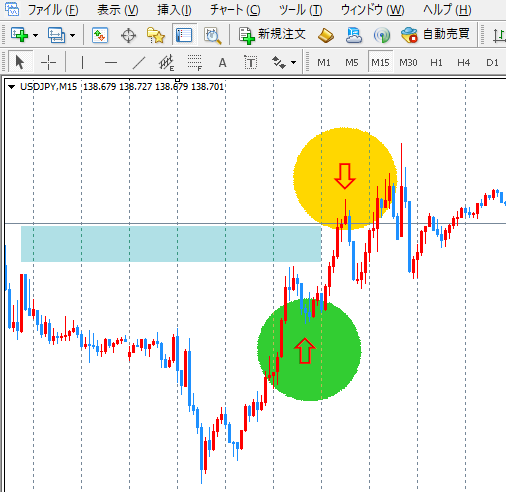
Task: Select the Fibonacci retracement tool
Action: click(x=195, y=62)
